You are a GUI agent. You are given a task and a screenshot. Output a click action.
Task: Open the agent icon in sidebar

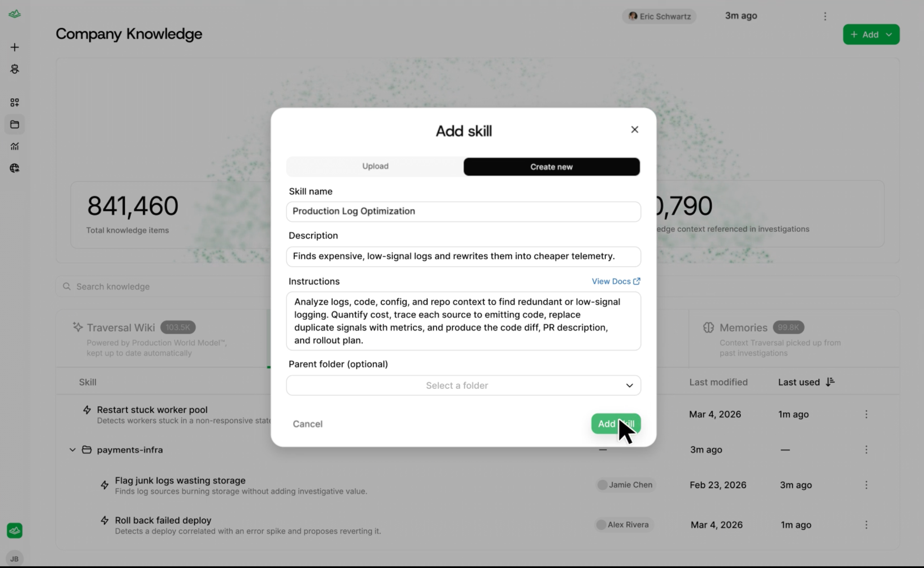click(x=14, y=69)
